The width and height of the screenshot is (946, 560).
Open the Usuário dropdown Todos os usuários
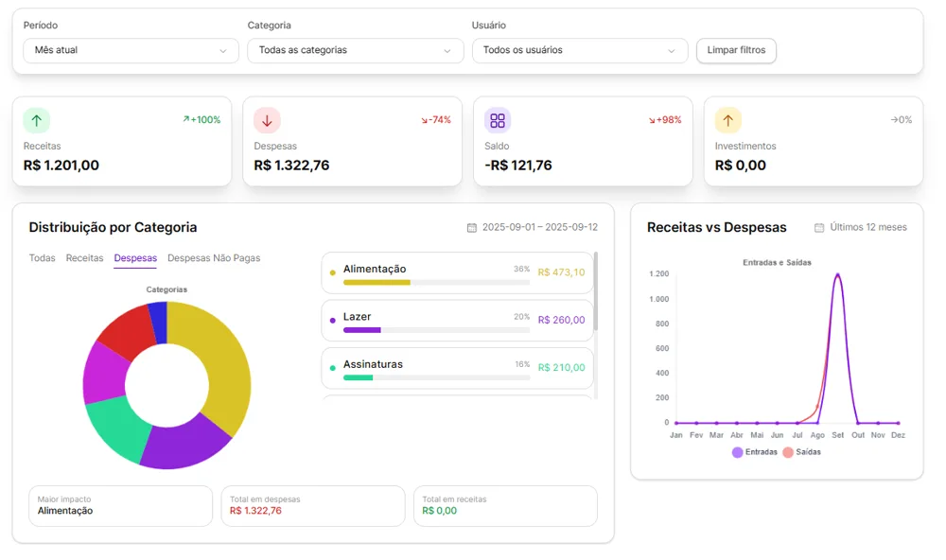pyautogui.click(x=580, y=51)
